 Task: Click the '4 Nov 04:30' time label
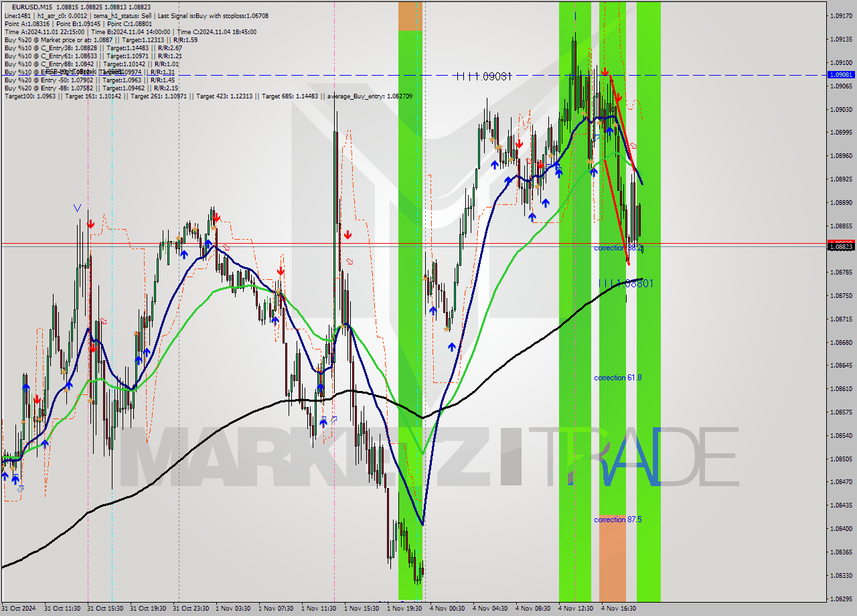click(490, 609)
